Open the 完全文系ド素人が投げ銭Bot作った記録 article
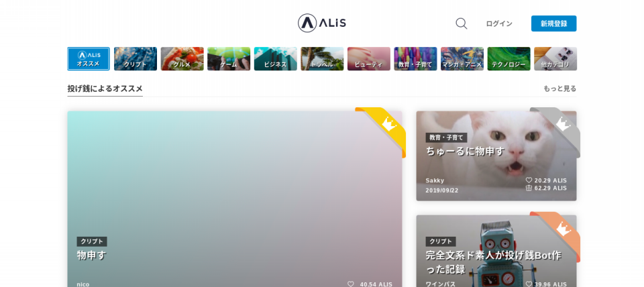Image resolution: width=644 pixels, height=287 pixels. 493,262
